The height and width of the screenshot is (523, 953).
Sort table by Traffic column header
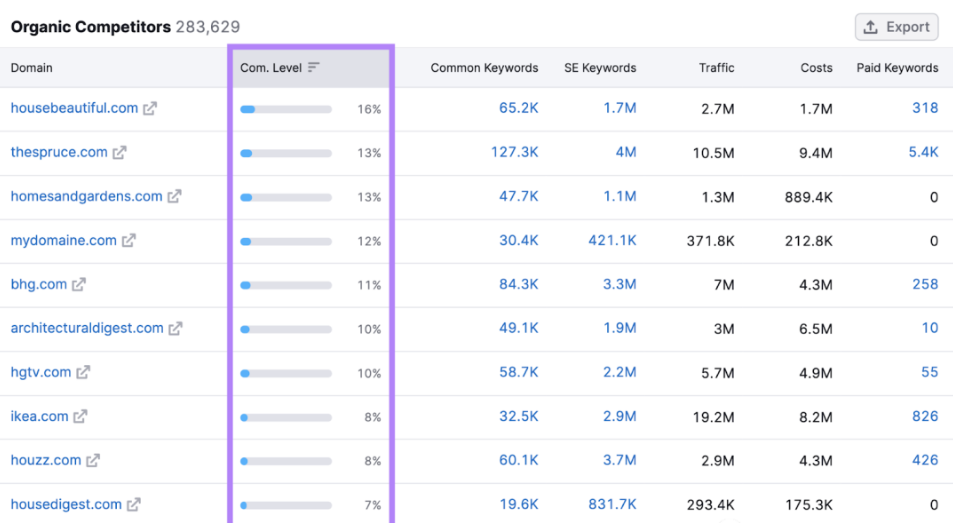coord(716,68)
